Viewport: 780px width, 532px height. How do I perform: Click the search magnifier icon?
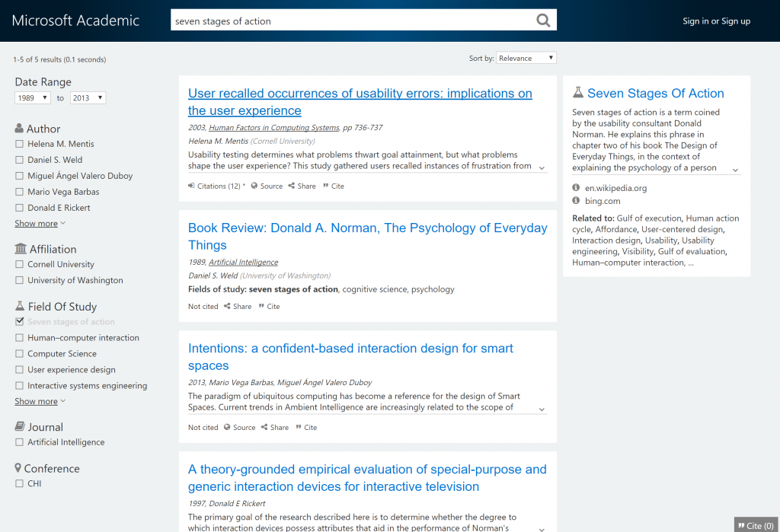coord(542,20)
